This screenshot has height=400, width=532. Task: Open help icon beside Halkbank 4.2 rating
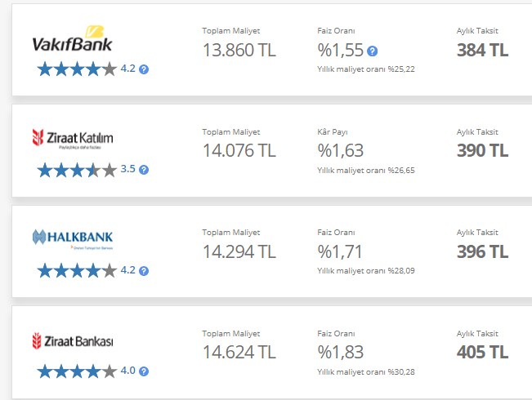(144, 270)
